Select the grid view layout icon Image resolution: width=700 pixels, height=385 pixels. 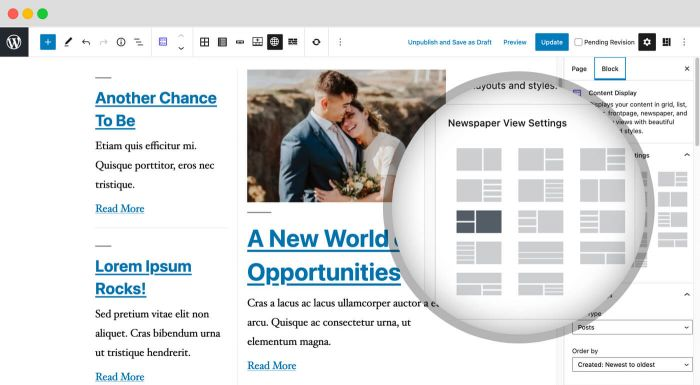[x=204, y=42]
